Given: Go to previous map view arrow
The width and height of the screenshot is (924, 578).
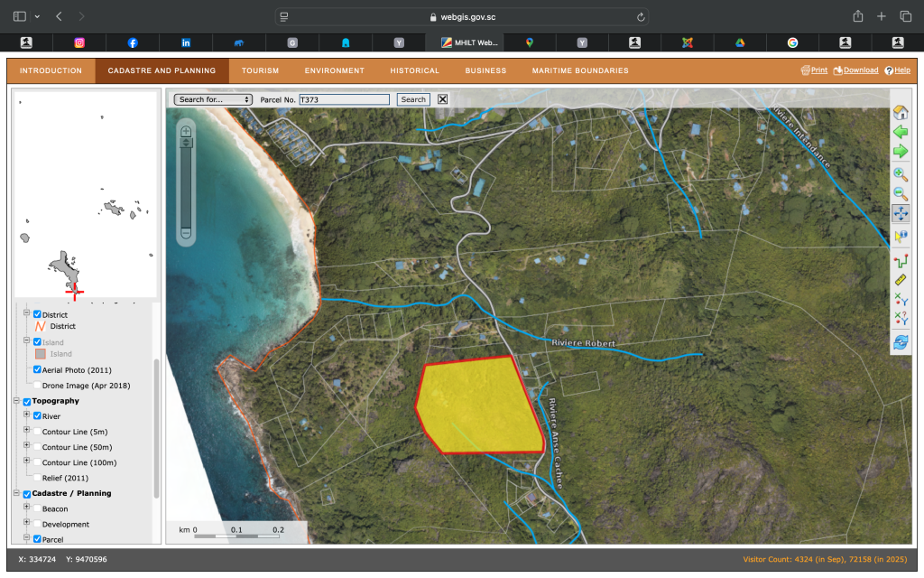Looking at the screenshot, I should point(900,132).
